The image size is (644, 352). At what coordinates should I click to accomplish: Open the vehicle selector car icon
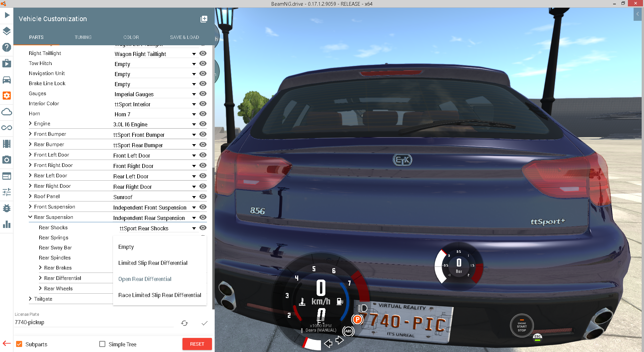pyautogui.click(x=7, y=80)
